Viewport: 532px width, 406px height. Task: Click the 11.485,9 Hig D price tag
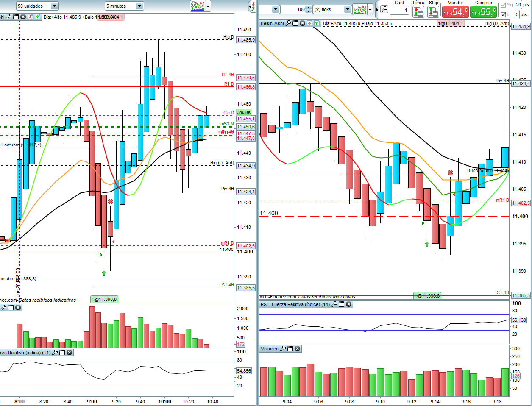(246, 40)
